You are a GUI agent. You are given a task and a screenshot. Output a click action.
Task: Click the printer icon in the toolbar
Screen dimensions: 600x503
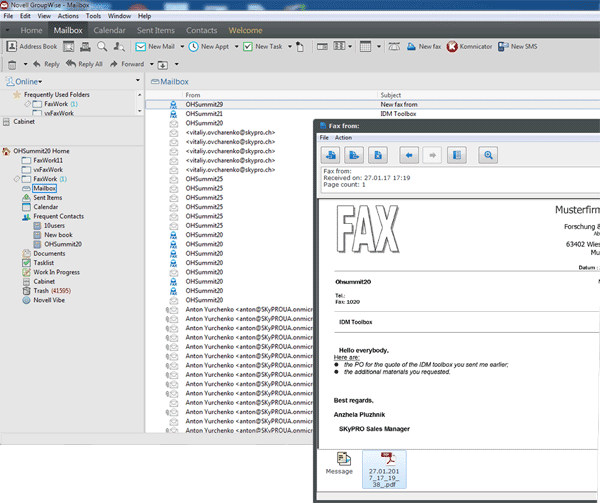click(x=85, y=47)
